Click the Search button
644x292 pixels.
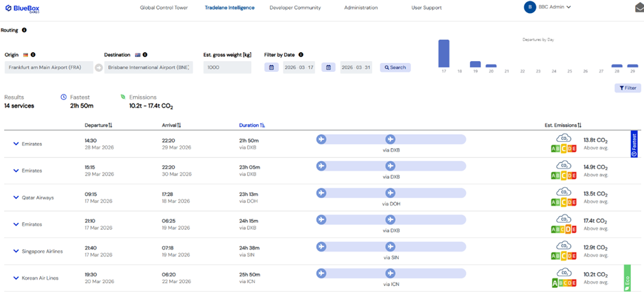pos(395,67)
